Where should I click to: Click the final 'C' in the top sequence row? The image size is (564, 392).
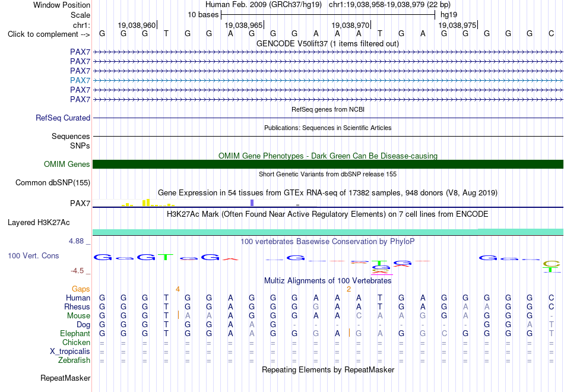click(x=552, y=34)
